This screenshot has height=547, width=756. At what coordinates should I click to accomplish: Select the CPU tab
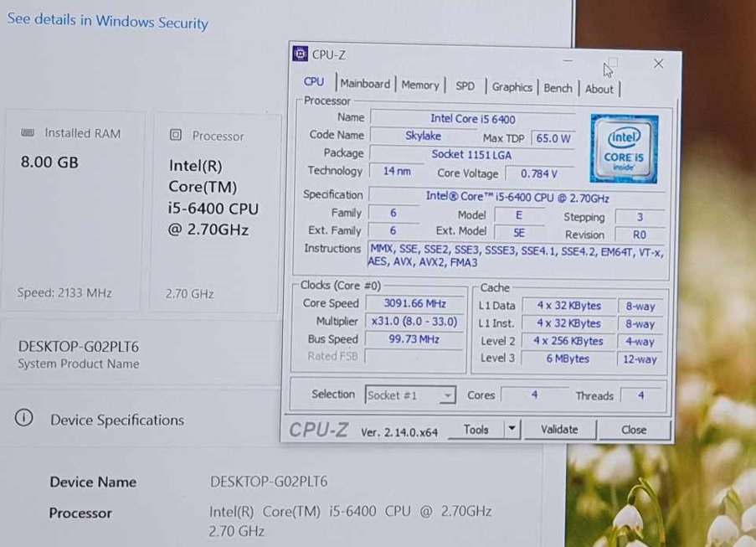313,82
